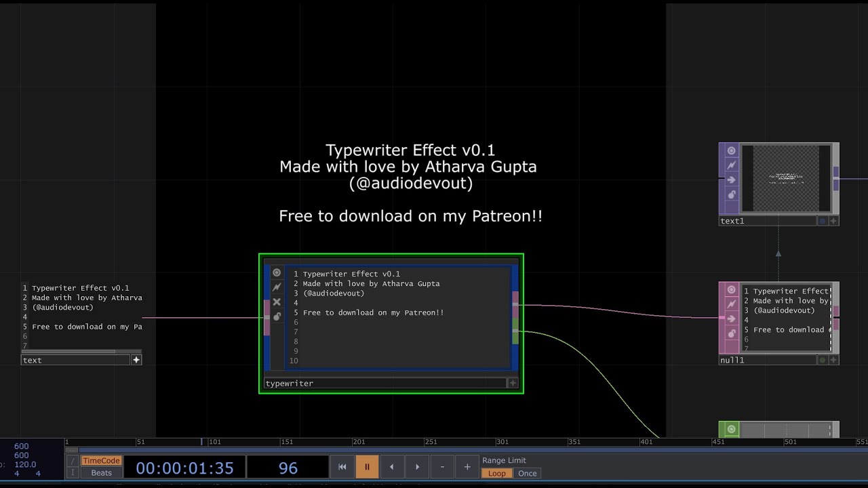Click the plus icon beside text1 name
The image size is (868, 488).
[x=833, y=221]
